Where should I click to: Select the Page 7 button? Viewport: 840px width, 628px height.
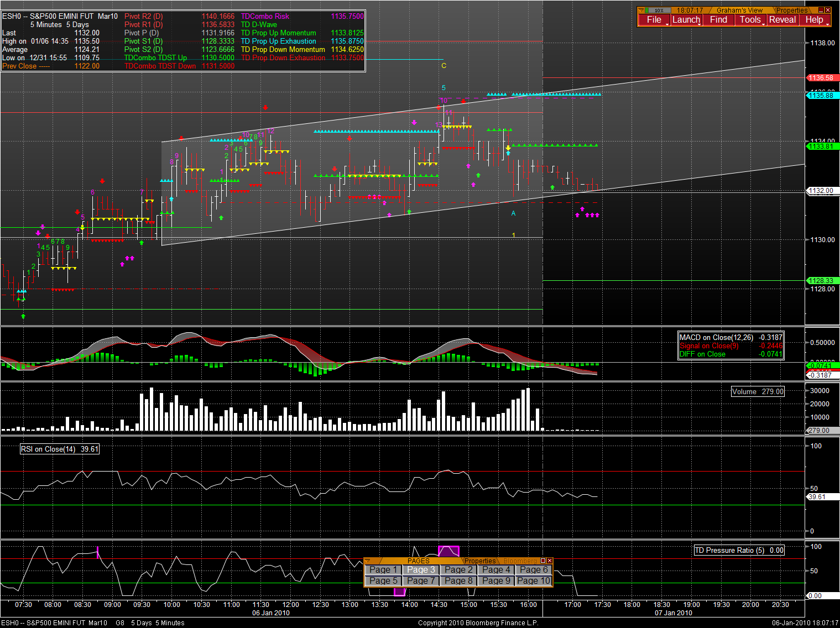pos(421,581)
